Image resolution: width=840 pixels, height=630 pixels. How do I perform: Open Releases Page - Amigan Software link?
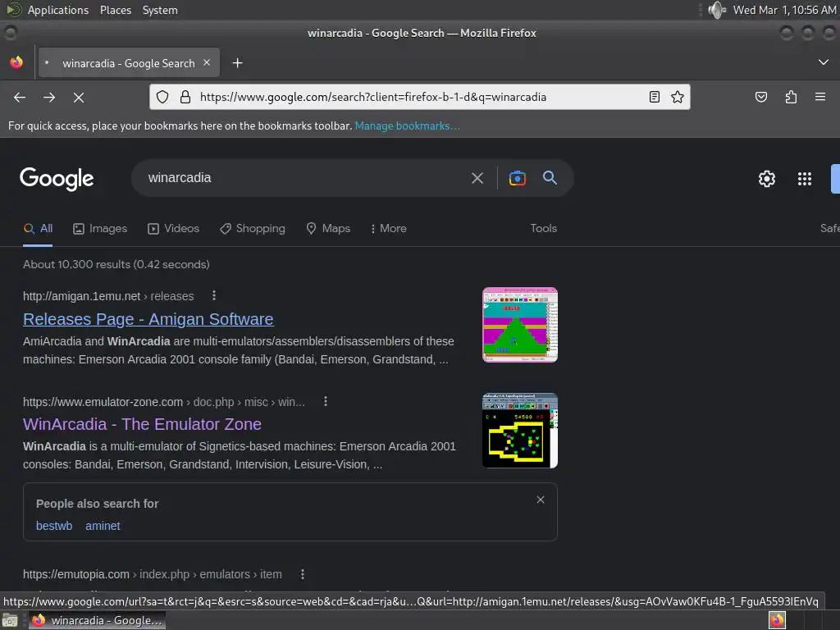click(x=148, y=319)
